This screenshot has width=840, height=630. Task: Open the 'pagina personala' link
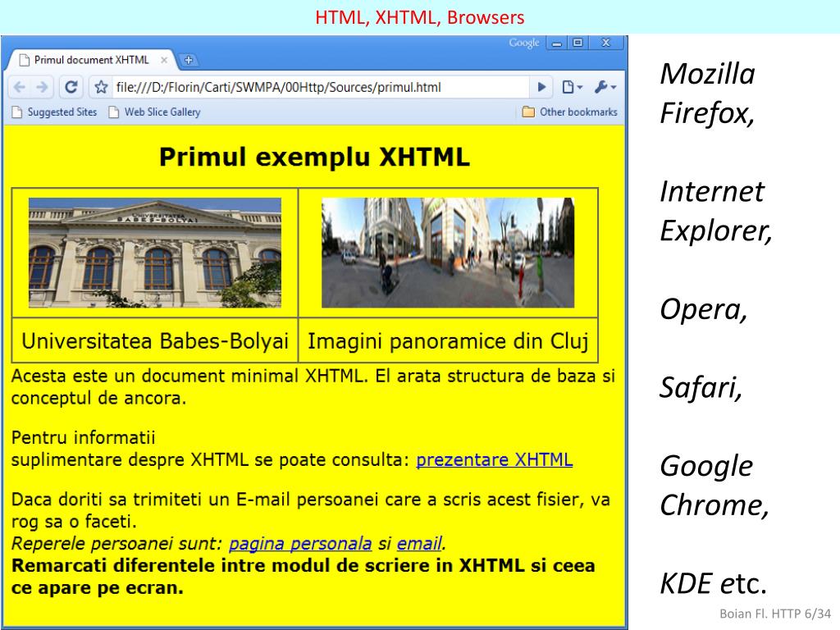pos(300,543)
